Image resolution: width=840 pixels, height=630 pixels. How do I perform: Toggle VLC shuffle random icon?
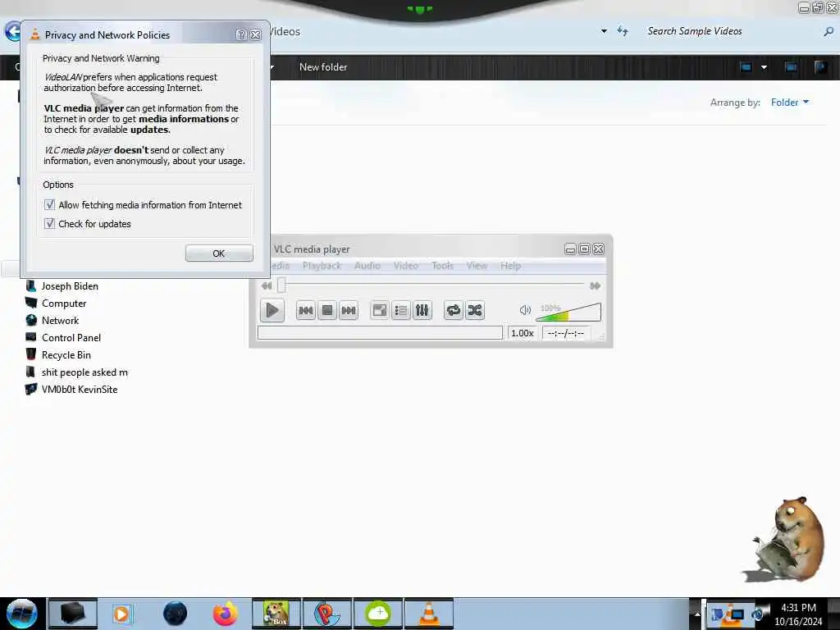pos(475,310)
